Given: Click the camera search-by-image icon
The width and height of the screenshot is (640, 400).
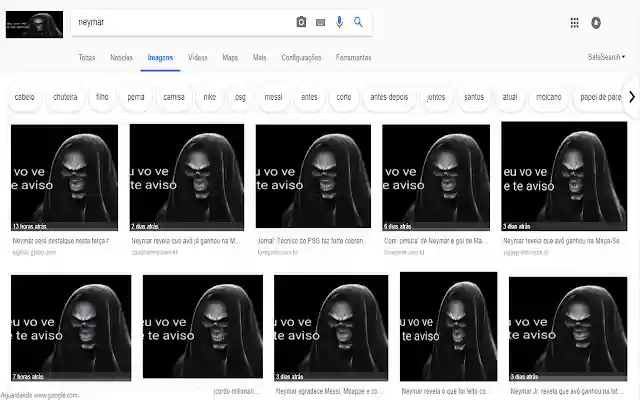Looking at the screenshot, I should (301, 22).
